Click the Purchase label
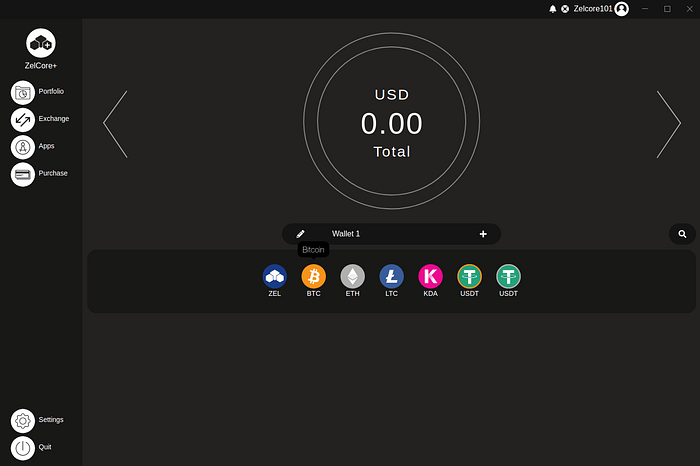 click(53, 173)
